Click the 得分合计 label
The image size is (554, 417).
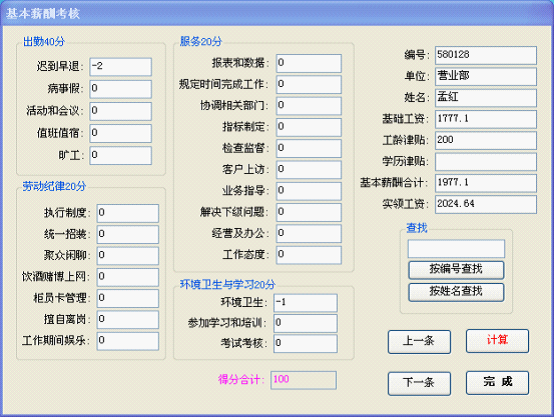241,380
